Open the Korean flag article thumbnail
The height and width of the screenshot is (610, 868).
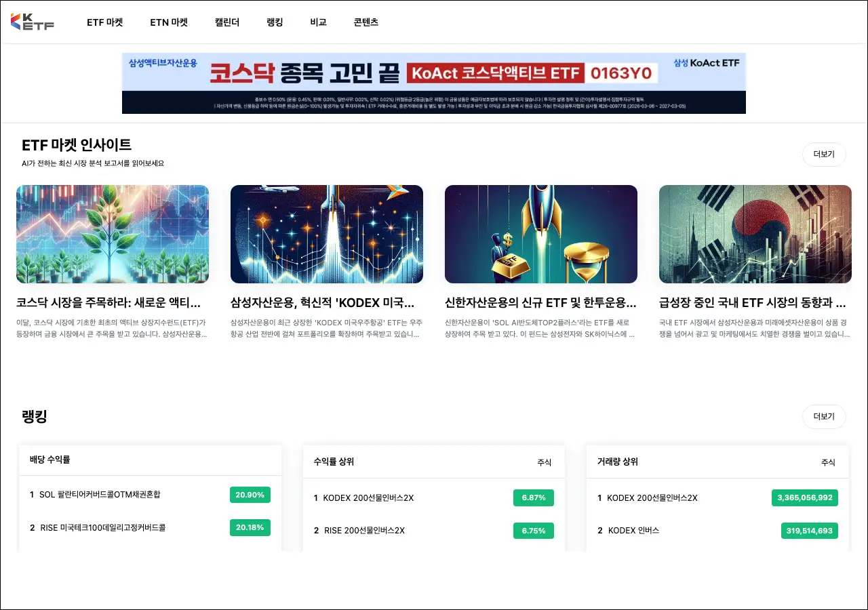coord(755,234)
